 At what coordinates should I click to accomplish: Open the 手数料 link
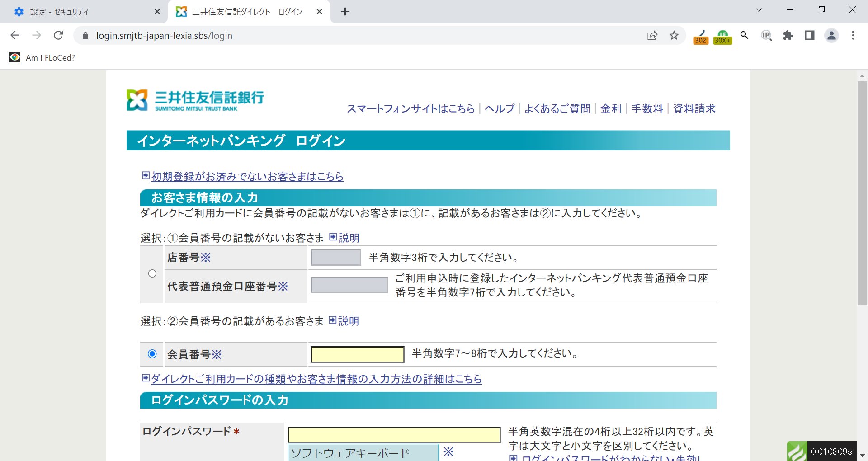click(x=647, y=109)
